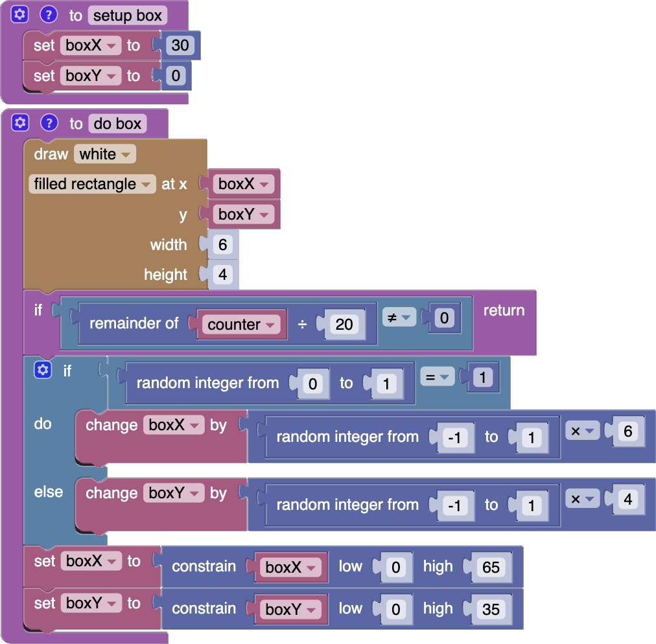656x644 pixels.
Task: Edit the remainder divisor value 20
Action: (x=344, y=324)
